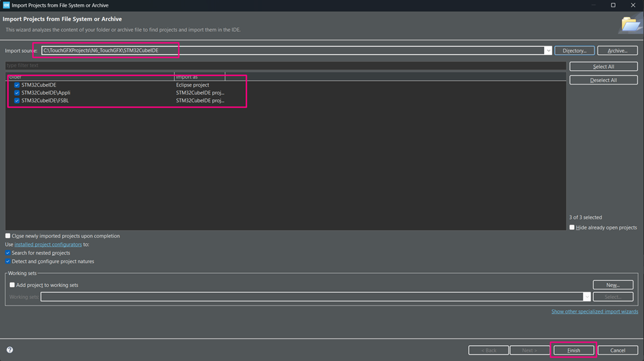Enable Hide already open projects

572,227
